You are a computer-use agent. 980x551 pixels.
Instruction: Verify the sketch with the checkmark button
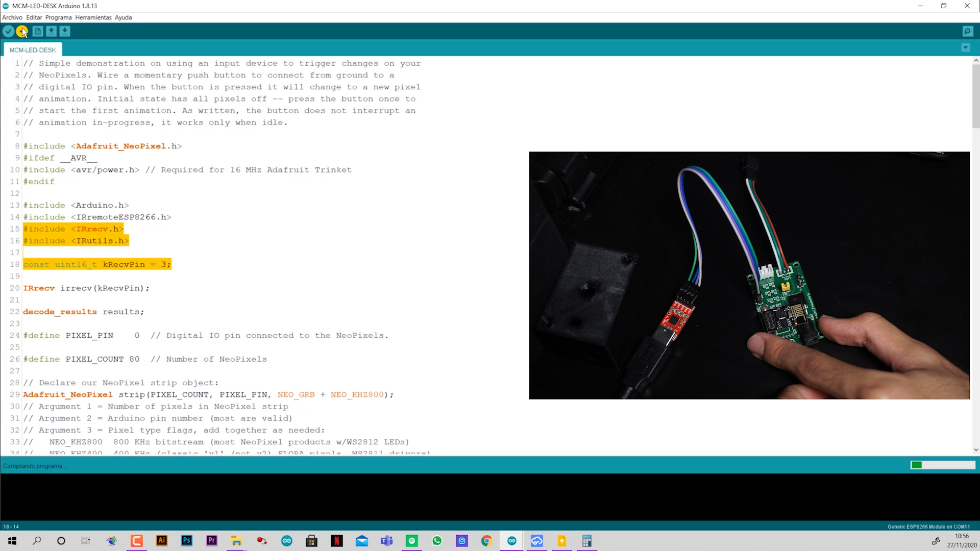(x=8, y=31)
